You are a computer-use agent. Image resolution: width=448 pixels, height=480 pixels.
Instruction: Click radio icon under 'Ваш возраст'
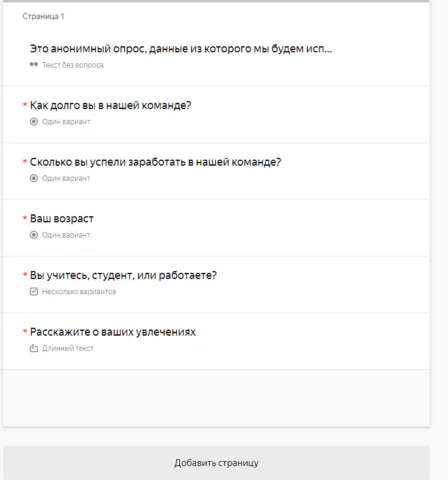pos(34,235)
